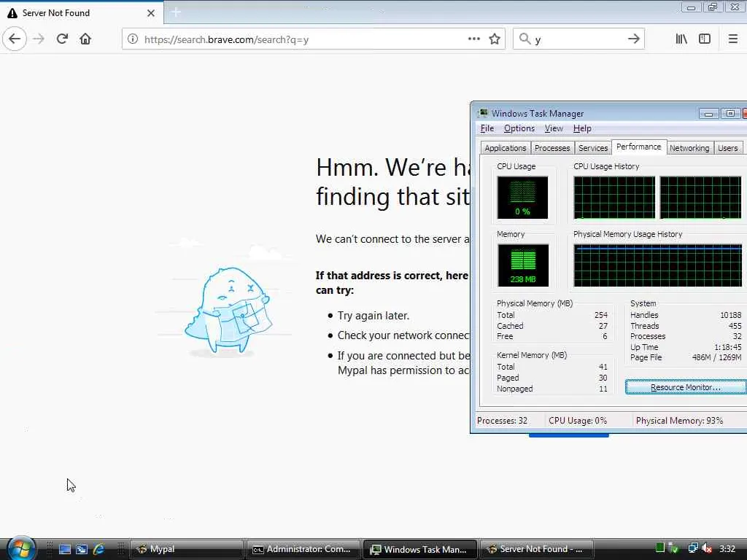
Task: Click the Resource Monitor button
Action: point(686,387)
